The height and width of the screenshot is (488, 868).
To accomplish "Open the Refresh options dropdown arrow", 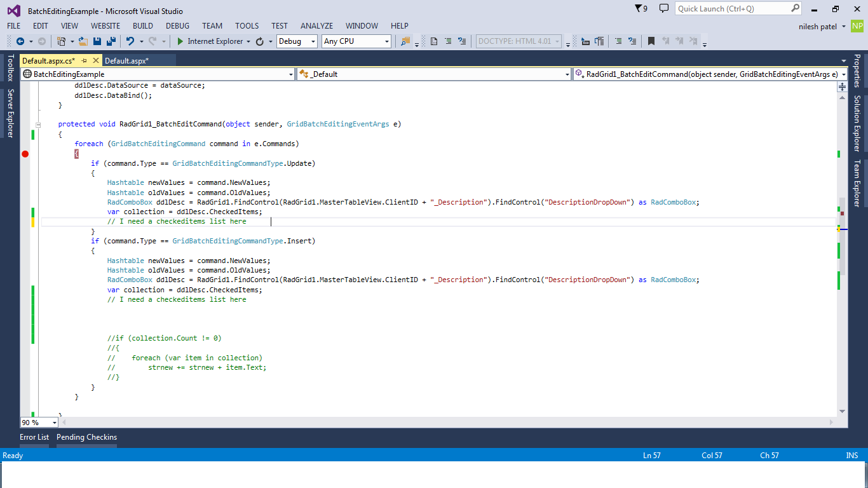I will pos(270,41).
